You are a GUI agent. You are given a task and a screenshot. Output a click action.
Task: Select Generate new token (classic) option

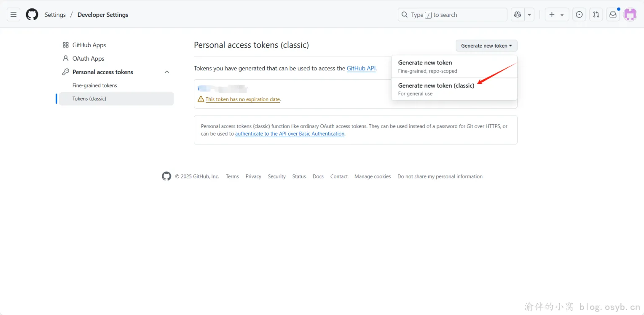point(436,85)
